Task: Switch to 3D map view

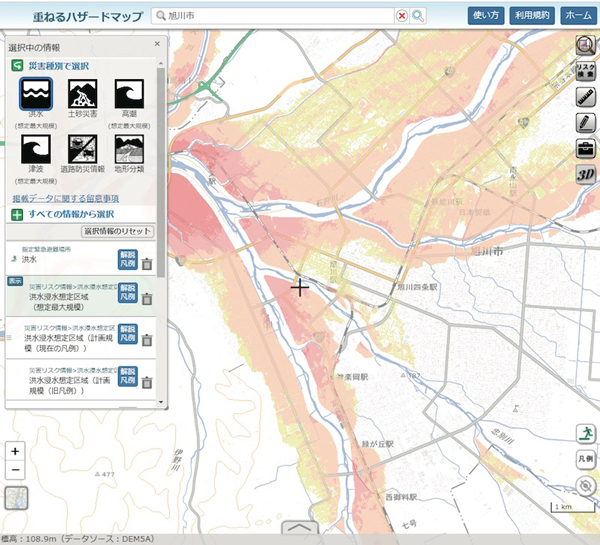Action: click(586, 175)
